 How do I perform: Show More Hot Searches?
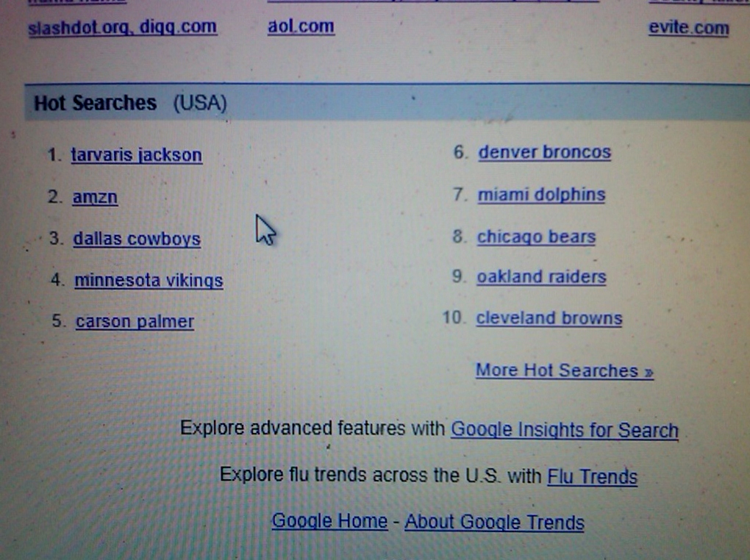565,370
